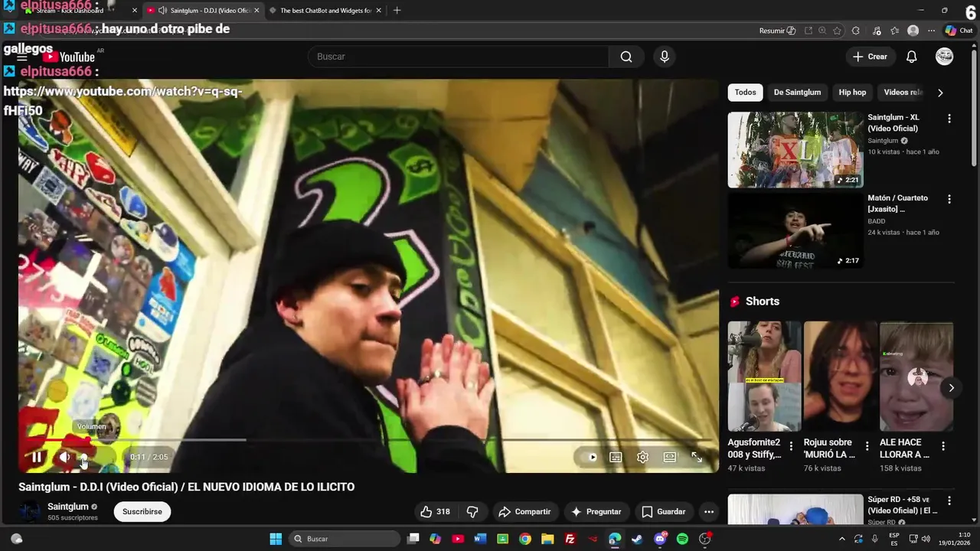This screenshot has height=551, width=980.
Task: Open the Saintglum channel name link
Action: tap(67, 507)
